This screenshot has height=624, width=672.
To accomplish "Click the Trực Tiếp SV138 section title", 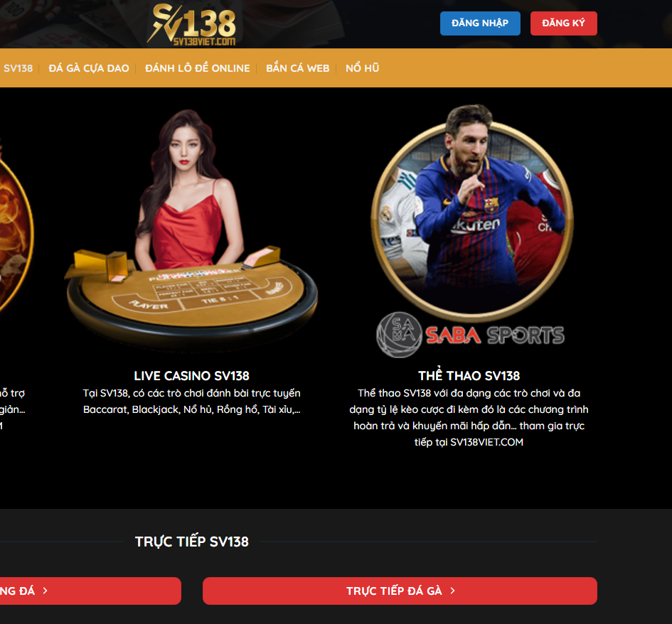I will tap(191, 542).
